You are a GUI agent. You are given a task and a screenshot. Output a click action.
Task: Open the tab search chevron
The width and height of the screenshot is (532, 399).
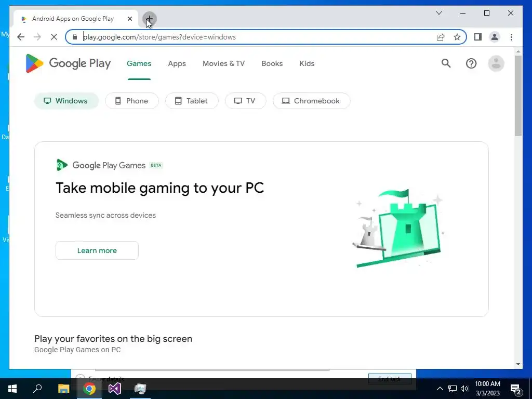tap(438, 13)
